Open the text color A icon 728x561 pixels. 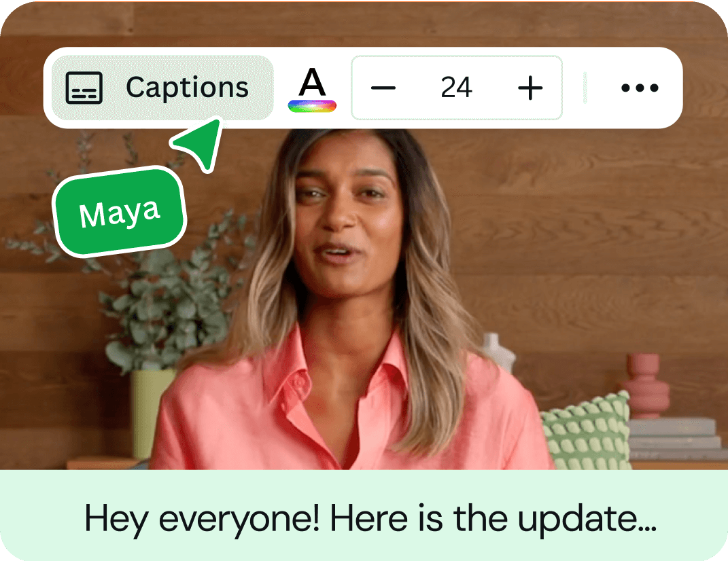(x=312, y=82)
